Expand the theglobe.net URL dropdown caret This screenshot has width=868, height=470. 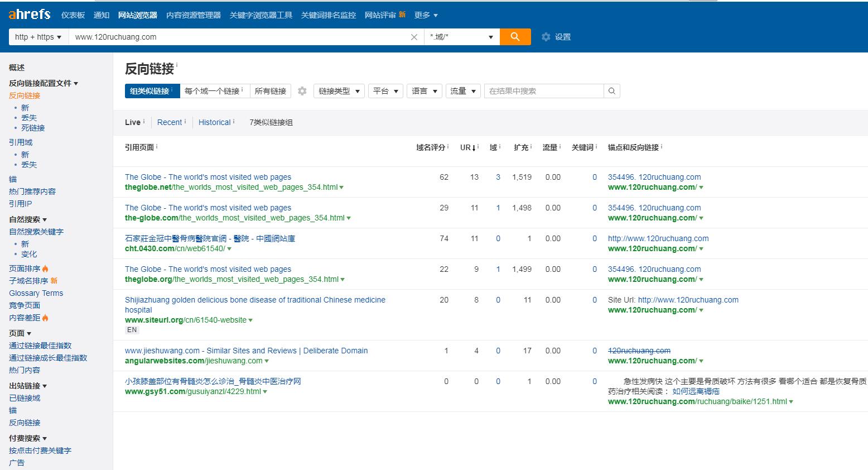[x=341, y=188]
